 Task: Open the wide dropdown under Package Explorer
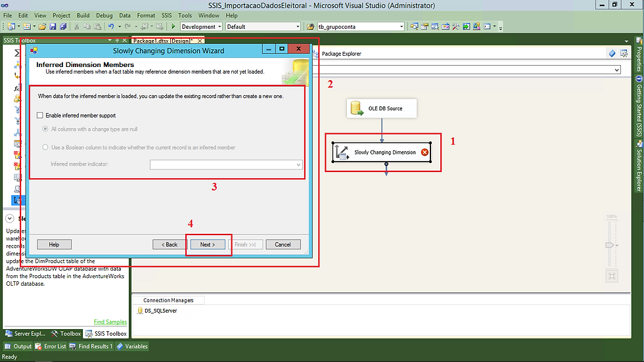(x=616, y=70)
